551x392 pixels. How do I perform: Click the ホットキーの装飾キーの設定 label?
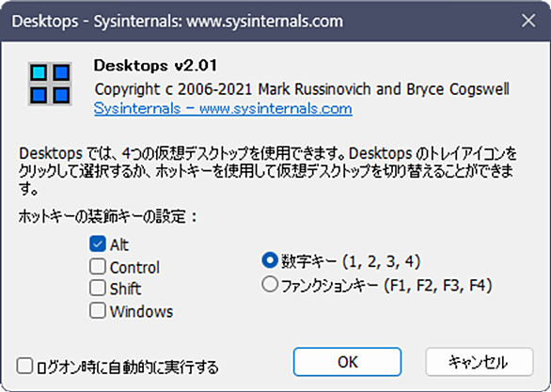click(107, 216)
